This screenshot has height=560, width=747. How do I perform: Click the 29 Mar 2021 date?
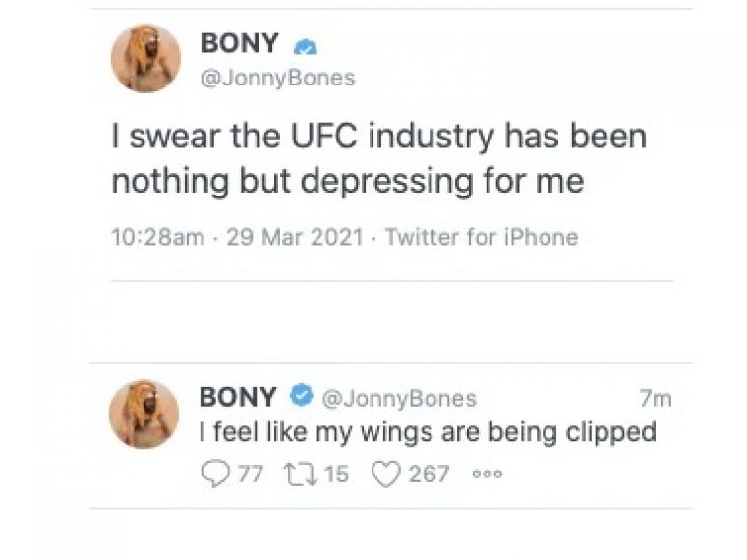coord(295,237)
